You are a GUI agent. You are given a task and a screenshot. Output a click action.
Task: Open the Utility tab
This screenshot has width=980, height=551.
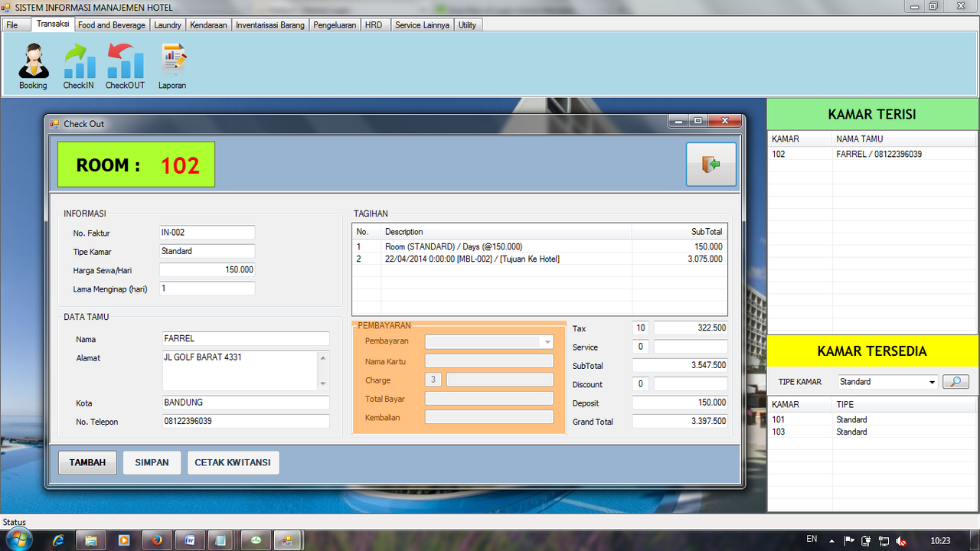tap(467, 25)
